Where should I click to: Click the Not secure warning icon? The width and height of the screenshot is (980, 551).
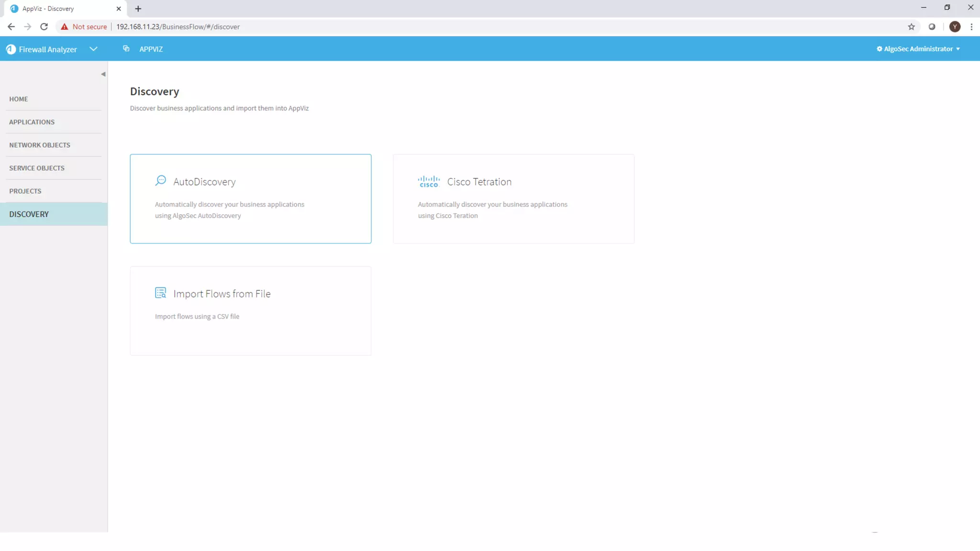(x=65, y=27)
